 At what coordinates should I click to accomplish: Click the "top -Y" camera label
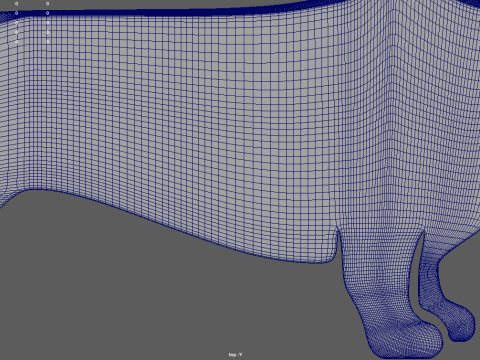coord(235,355)
